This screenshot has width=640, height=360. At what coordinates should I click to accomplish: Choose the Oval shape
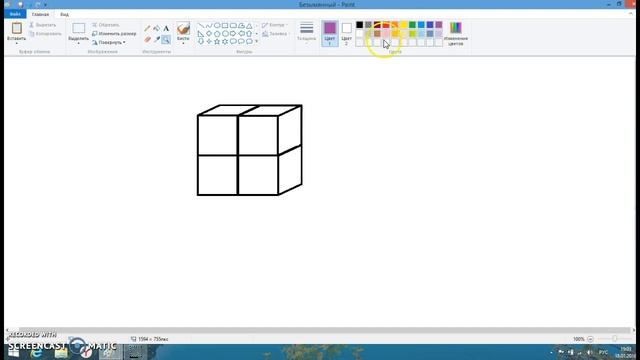click(217, 26)
